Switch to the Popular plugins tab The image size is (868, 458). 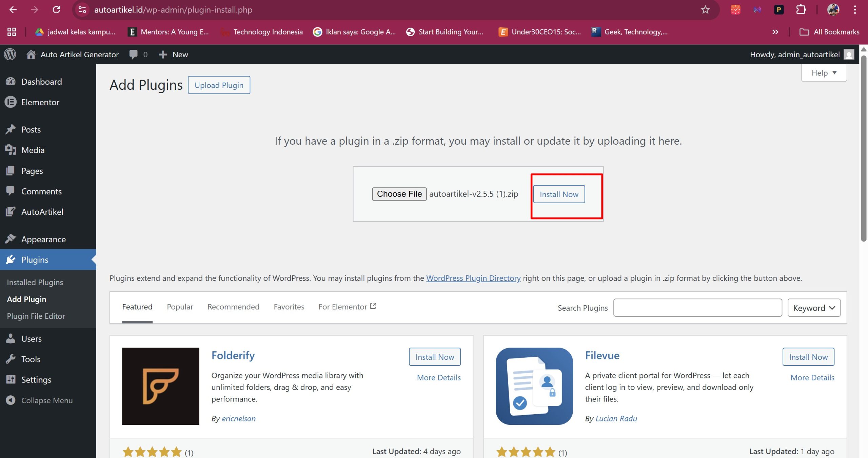(x=180, y=307)
